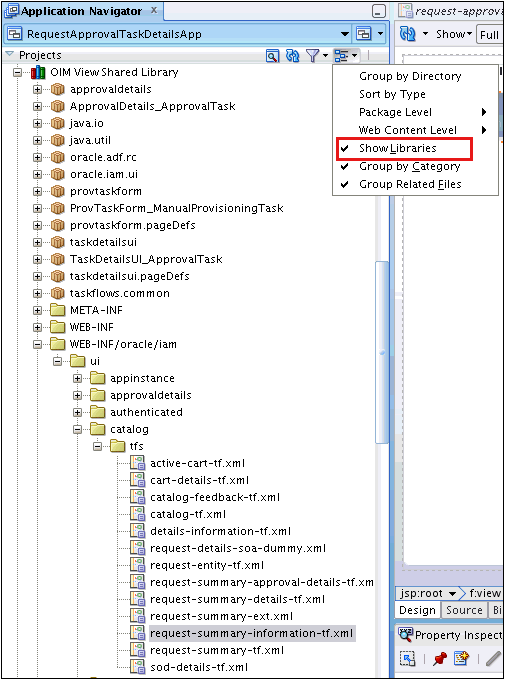The image size is (506, 680).
Task: Click the OIM View Shared Library books icon
Action: [x=38, y=72]
